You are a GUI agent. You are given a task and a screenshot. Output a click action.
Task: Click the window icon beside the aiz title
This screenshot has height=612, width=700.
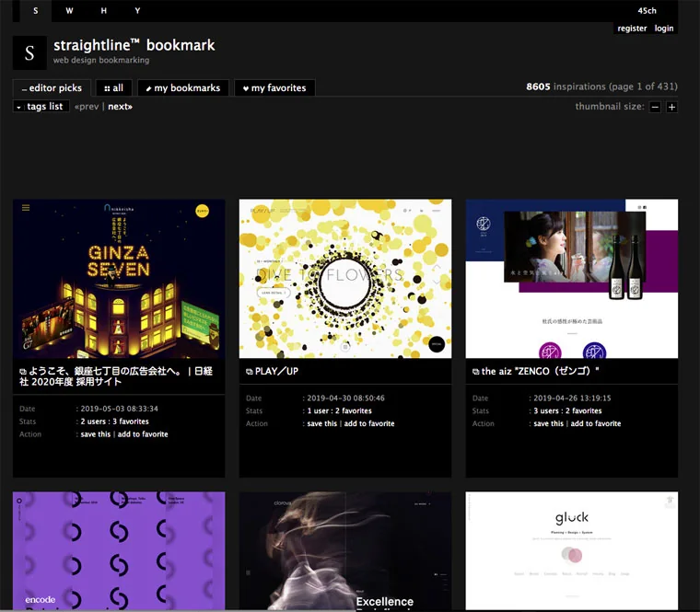click(x=475, y=372)
